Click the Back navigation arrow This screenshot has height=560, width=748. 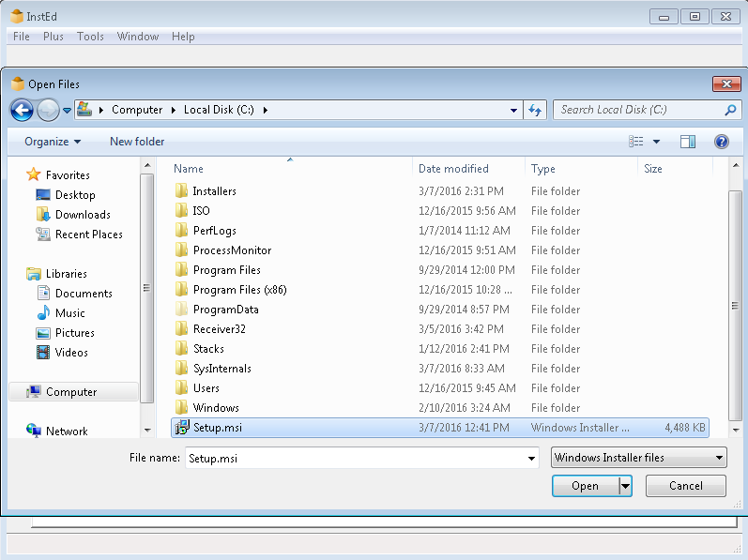[x=22, y=111]
